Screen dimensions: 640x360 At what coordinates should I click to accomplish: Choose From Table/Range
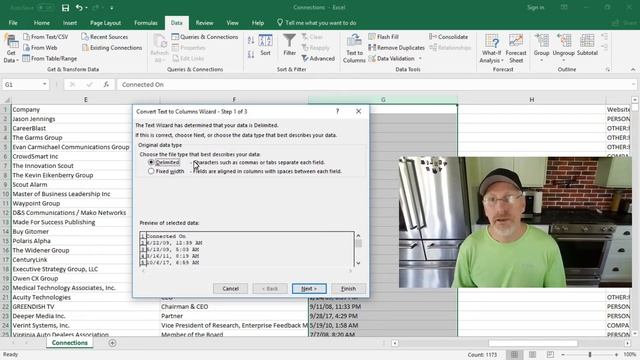click(50, 59)
